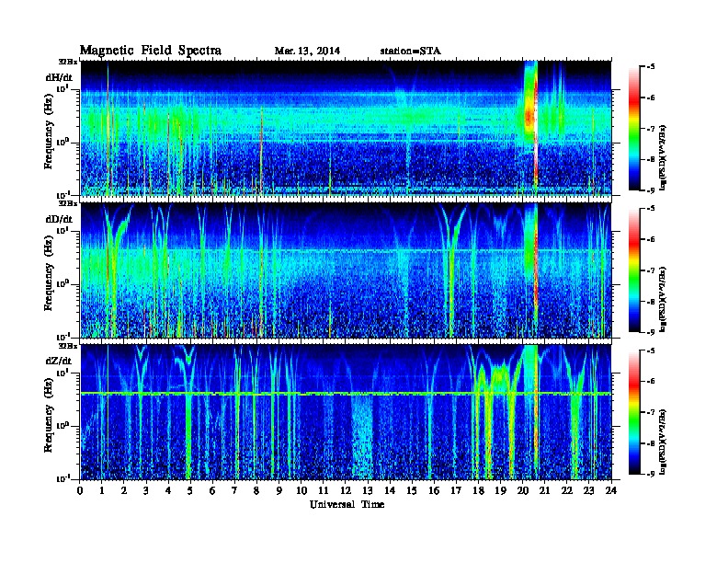Click the 32Hz label atop the dD/dt panel

(68, 203)
